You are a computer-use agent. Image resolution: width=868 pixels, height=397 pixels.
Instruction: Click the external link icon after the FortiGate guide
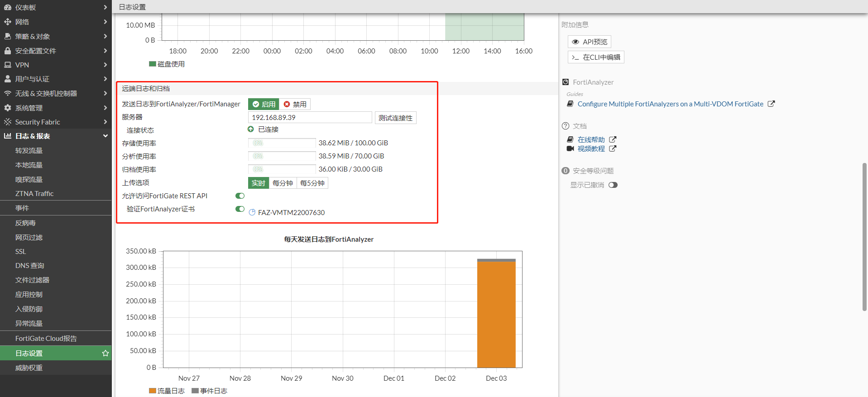[771, 104]
